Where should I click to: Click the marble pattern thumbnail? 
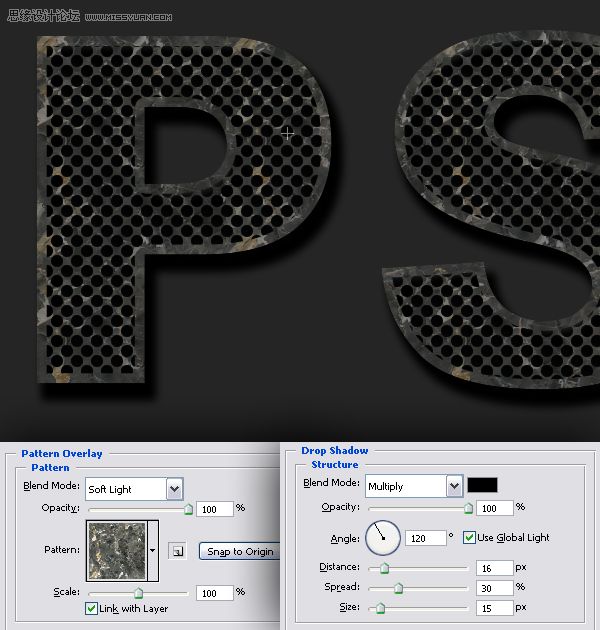pyautogui.click(x=117, y=550)
